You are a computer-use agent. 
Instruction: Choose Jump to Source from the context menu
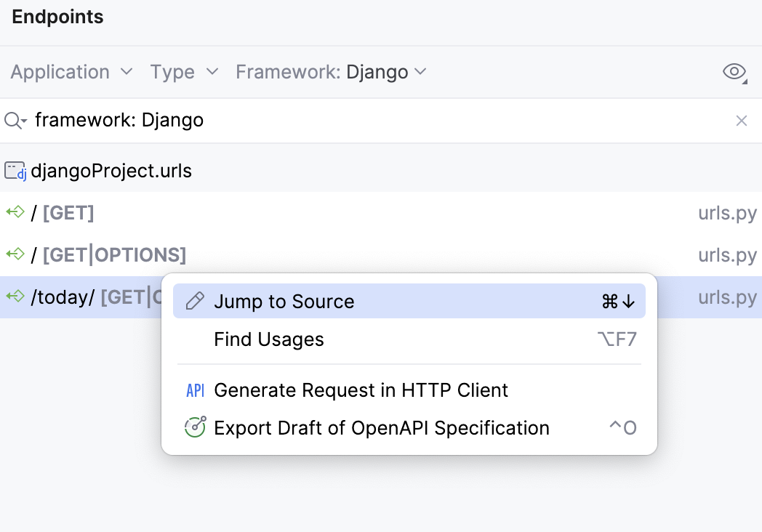(283, 301)
